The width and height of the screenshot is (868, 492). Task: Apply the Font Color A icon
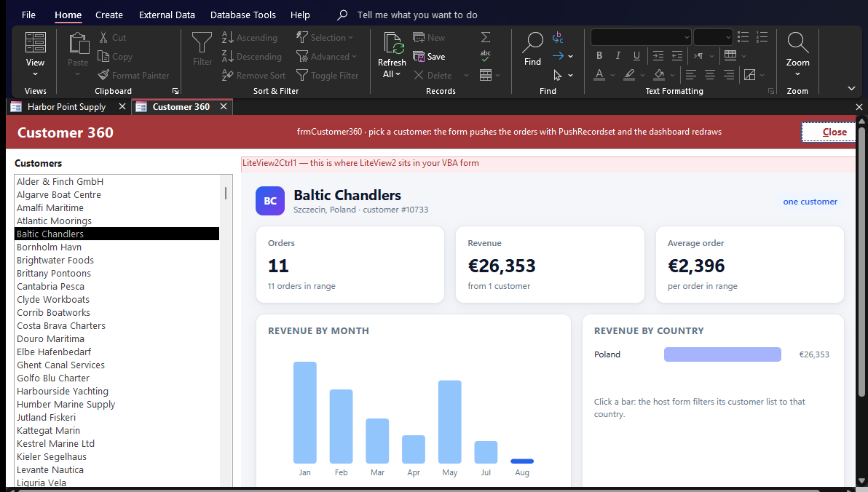pyautogui.click(x=599, y=74)
